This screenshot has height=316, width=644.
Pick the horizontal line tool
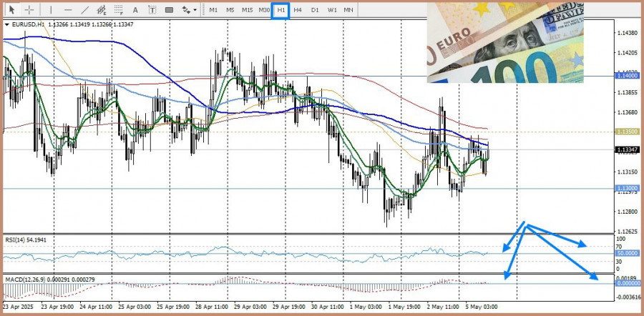coord(68,10)
